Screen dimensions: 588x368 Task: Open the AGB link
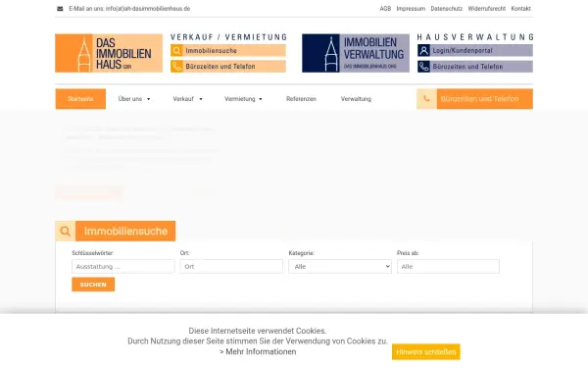tap(385, 9)
